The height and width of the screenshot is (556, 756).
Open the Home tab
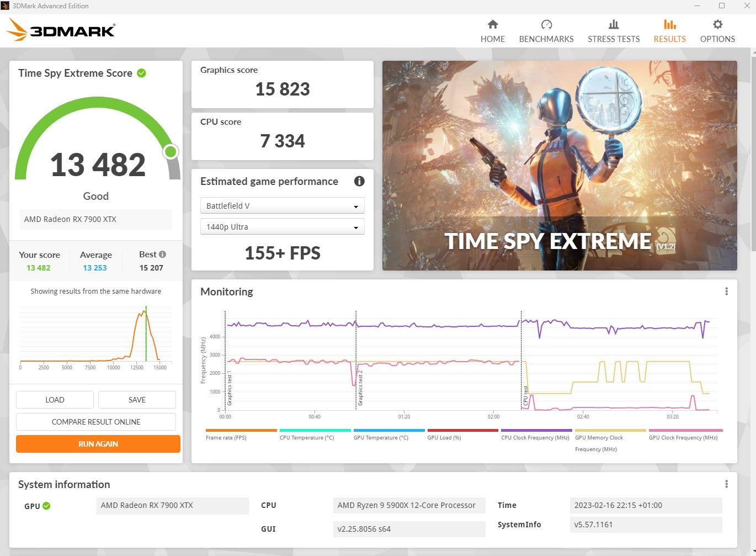click(492, 31)
